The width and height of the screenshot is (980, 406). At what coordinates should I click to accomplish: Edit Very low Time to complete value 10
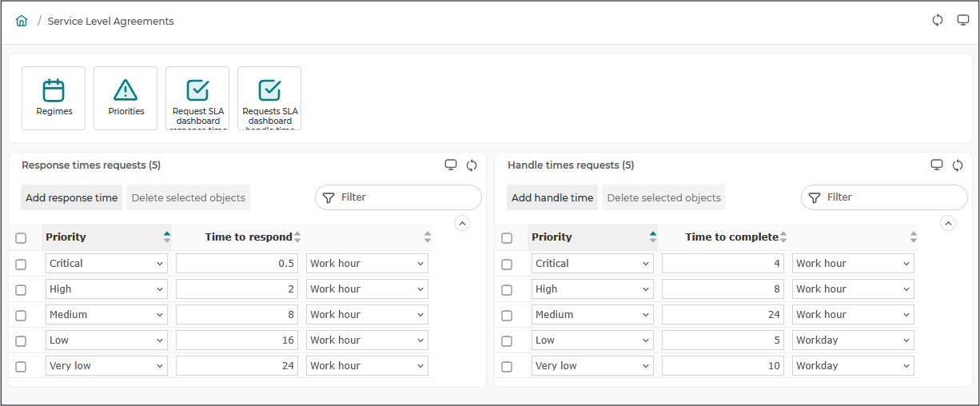[x=723, y=366]
